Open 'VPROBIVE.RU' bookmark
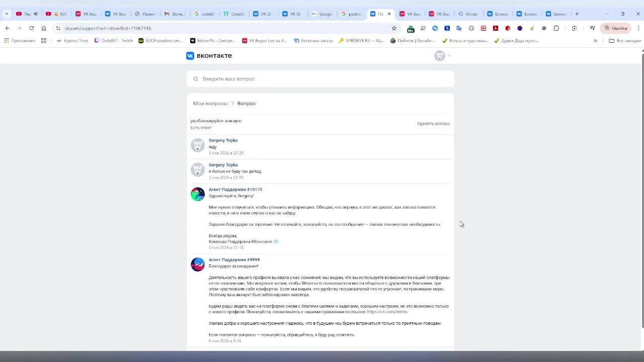Image resolution: width=644 pixels, height=362 pixels. (361, 40)
